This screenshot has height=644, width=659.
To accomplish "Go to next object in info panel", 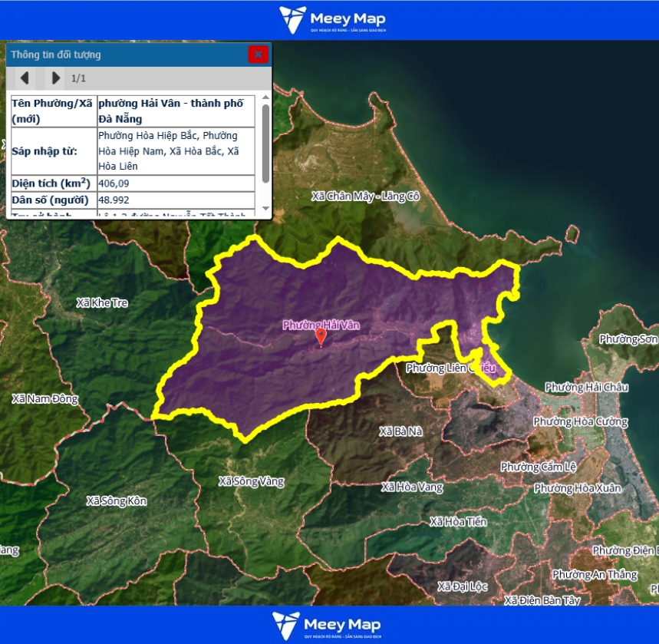I will tap(55, 78).
